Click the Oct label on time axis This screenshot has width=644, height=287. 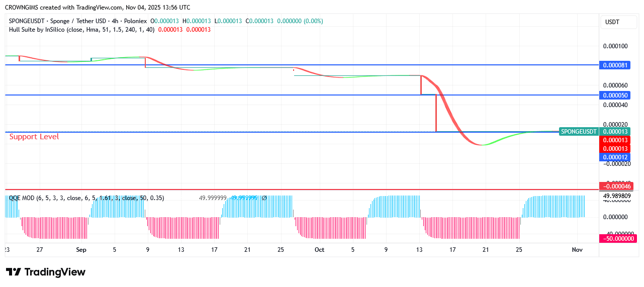pos(319,250)
